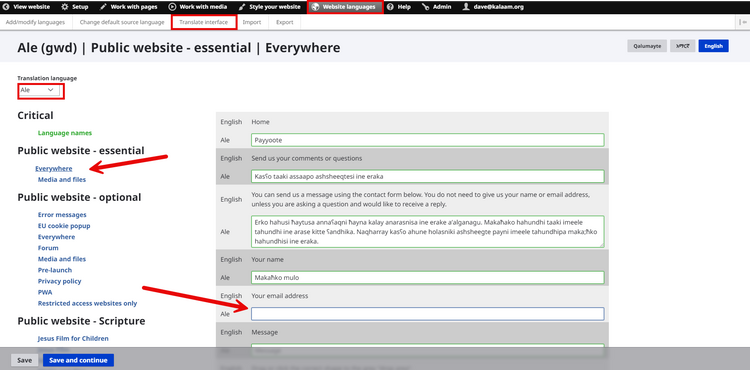This screenshot has height=370, width=750.
Task: Open Everywhere under Public website - optional
Action: coord(56,237)
